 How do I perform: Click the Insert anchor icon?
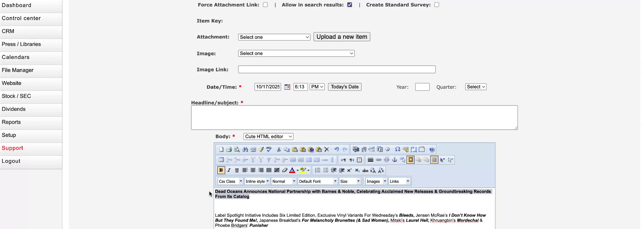pos(394,160)
